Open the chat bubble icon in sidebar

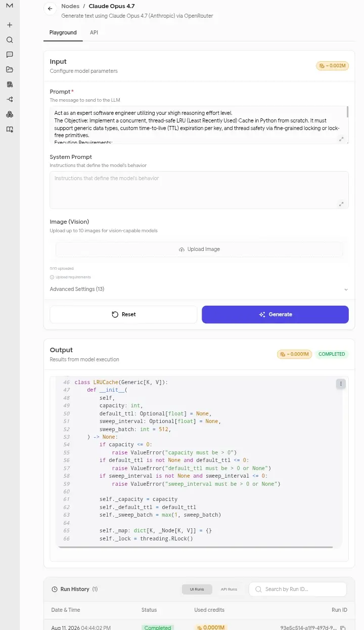(x=10, y=55)
